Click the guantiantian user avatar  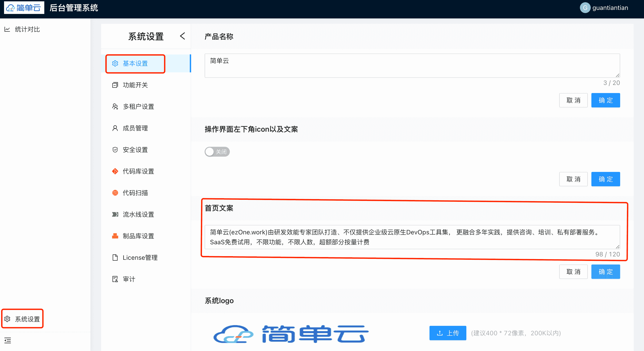[x=585, y=8]
